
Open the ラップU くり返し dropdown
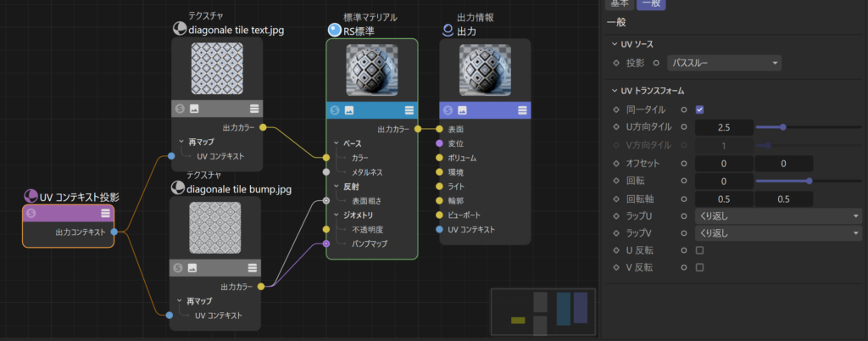point(777,215)
